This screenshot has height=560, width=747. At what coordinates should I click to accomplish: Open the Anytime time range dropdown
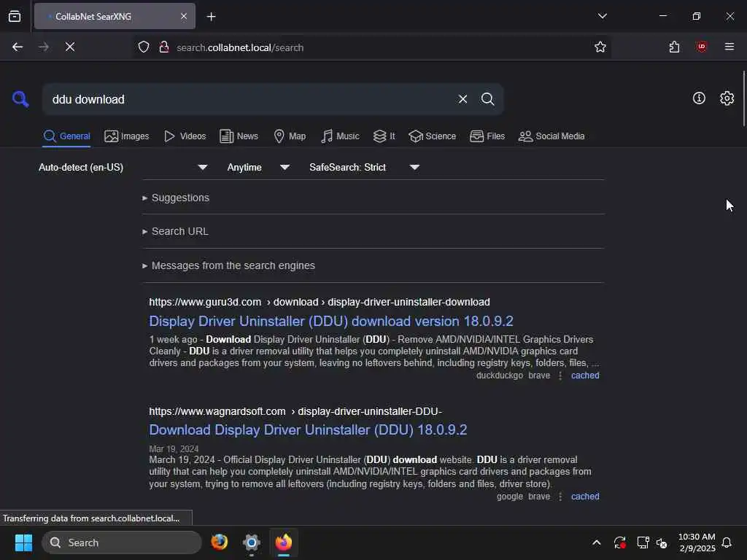(x=258, y=167)
